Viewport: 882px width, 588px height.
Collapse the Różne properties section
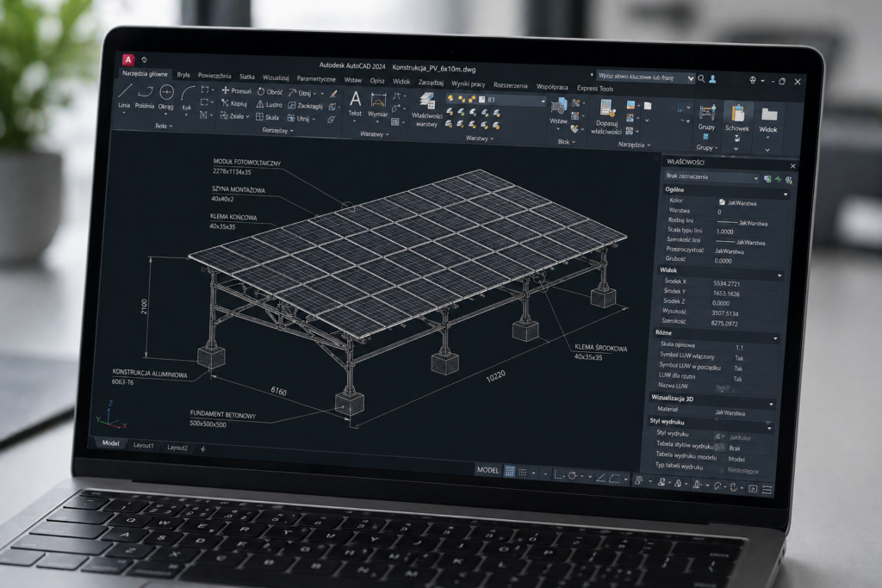coord(775,338)
